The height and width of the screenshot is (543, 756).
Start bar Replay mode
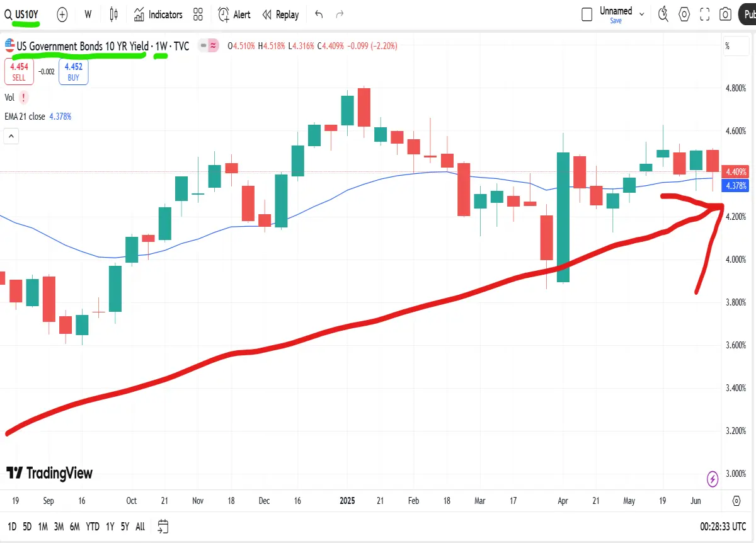coord(280,14)
